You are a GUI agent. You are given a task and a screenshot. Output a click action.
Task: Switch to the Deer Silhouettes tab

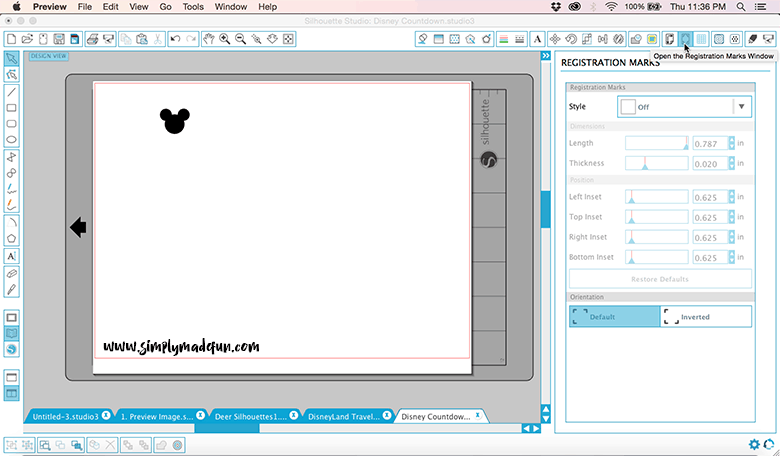[x=250, y=417]
